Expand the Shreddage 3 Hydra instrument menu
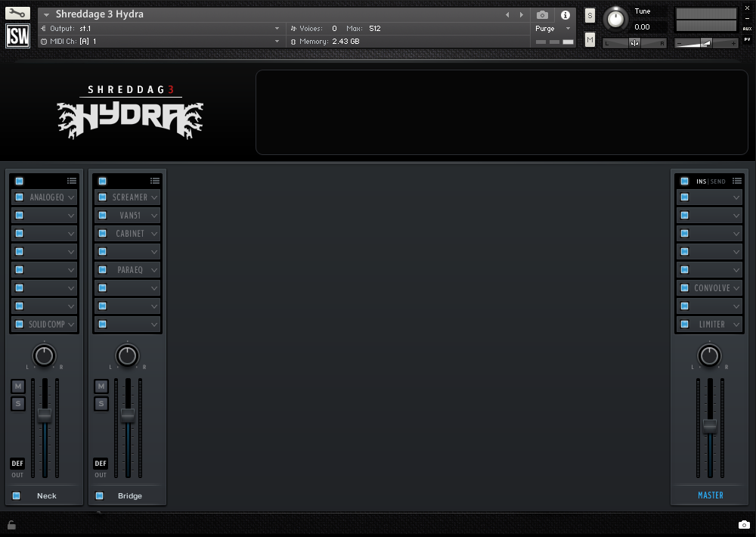This screenshot has width=756, height=537. pos(46,15)
